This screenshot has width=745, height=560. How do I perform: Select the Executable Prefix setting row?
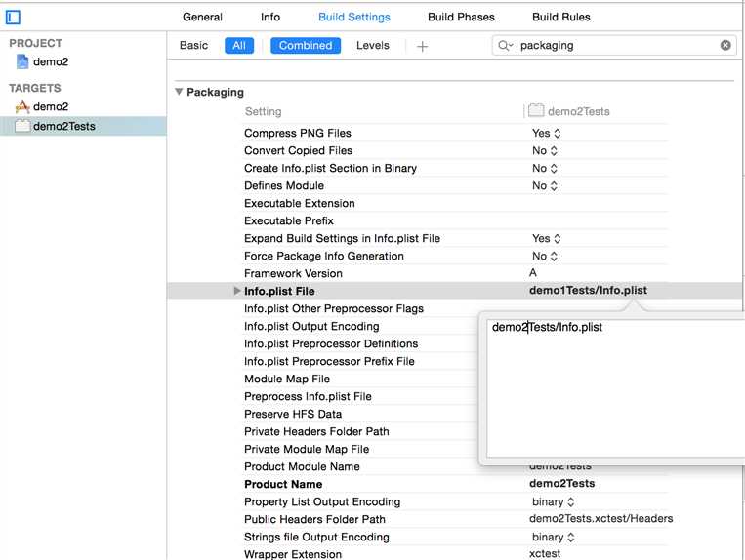[x=455, y=221]
